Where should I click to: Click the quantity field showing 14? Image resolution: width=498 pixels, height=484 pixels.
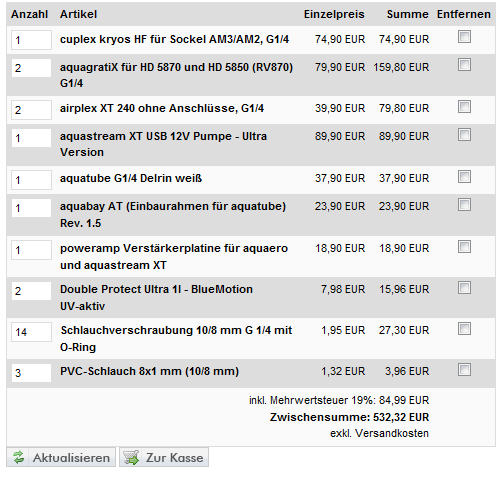tap(31, 332)
